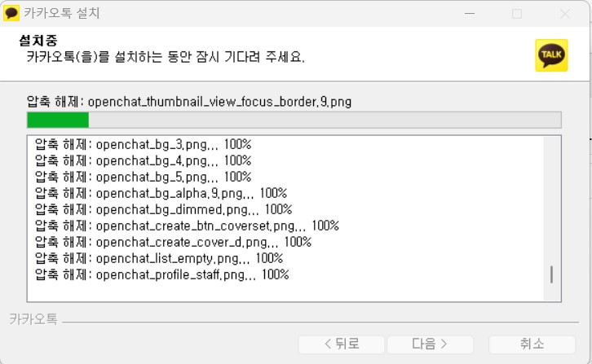
Task: Select the openchat_bg_5.png log line
Action: 143,177
